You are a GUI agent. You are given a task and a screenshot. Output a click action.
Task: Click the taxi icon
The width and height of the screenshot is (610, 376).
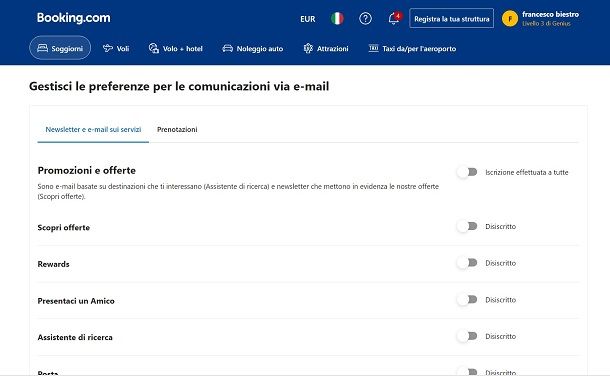click(x=373, y=48)
